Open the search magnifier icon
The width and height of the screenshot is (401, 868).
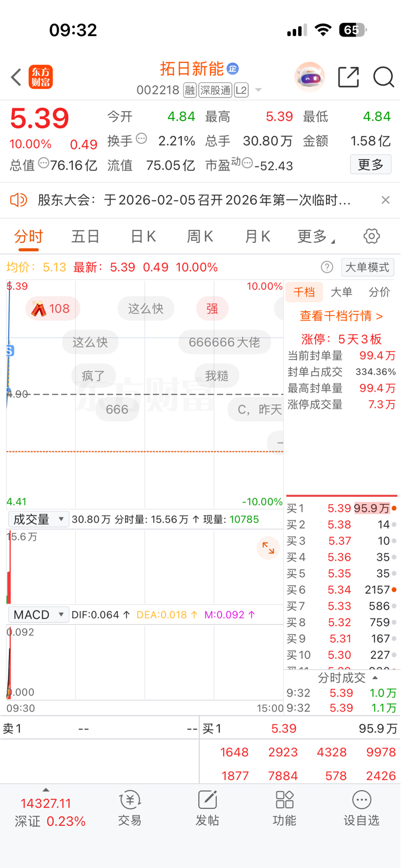click(383, 77)
